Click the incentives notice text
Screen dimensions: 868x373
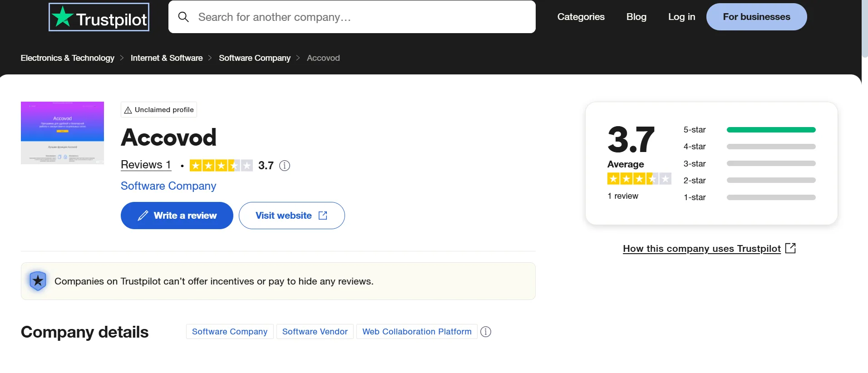click(x=214, y=281)
